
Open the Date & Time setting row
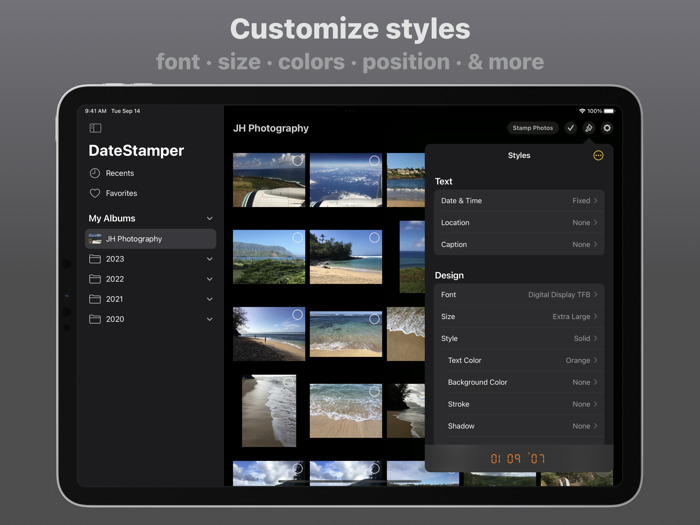point(519,201)
